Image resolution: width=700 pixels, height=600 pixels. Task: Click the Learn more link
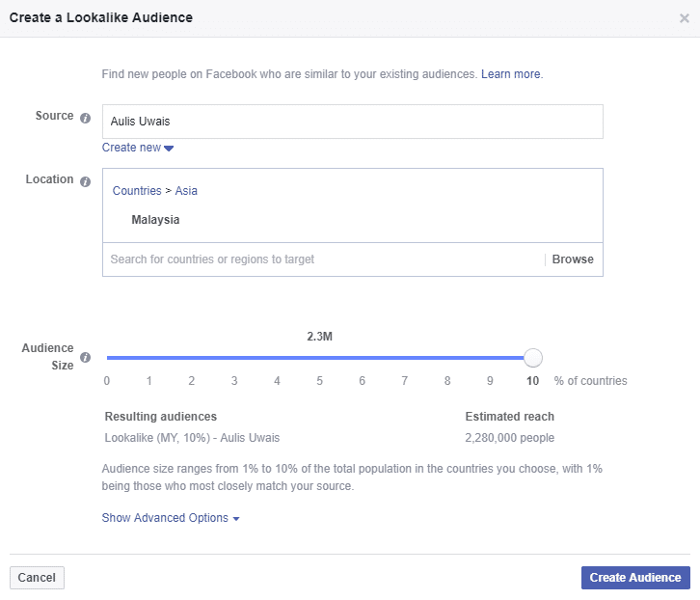[x=511, y=74]
